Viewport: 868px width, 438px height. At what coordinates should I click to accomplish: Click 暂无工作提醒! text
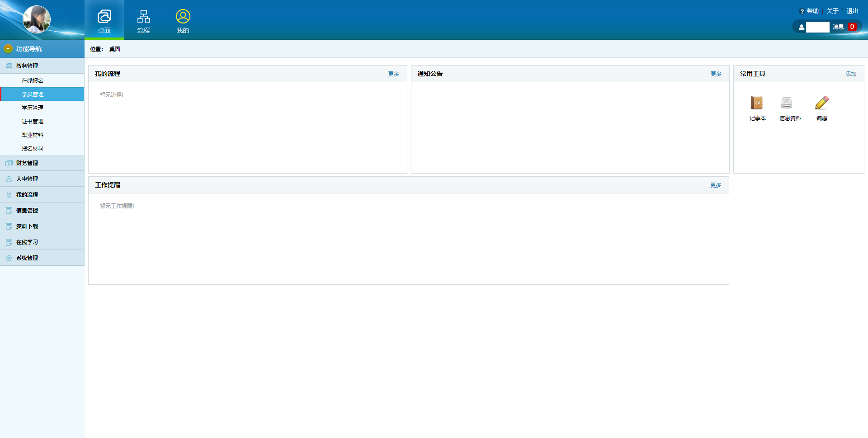point(117,206)
